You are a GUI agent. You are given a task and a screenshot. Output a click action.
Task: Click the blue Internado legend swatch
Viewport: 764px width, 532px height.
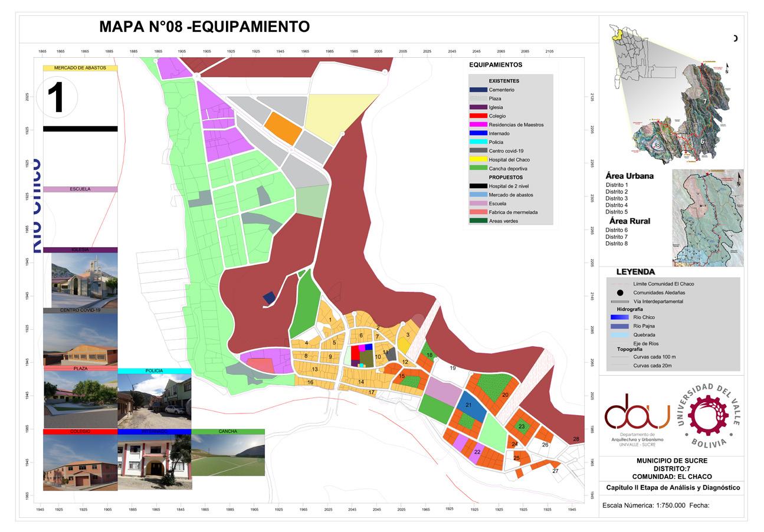[x=478, y=133]
